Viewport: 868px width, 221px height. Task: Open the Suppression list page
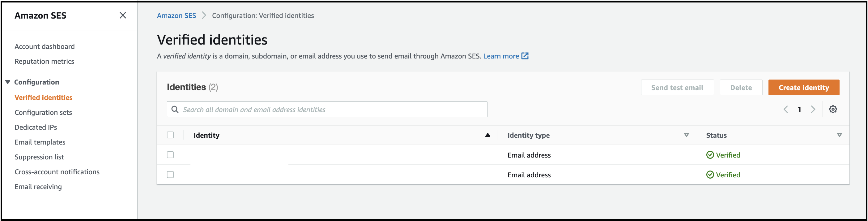39,157
